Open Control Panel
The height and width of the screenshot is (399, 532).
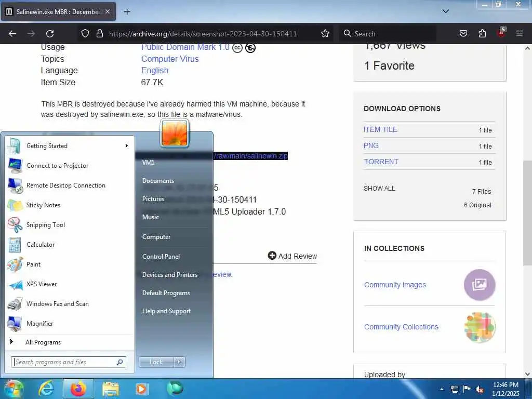[161, 257]
